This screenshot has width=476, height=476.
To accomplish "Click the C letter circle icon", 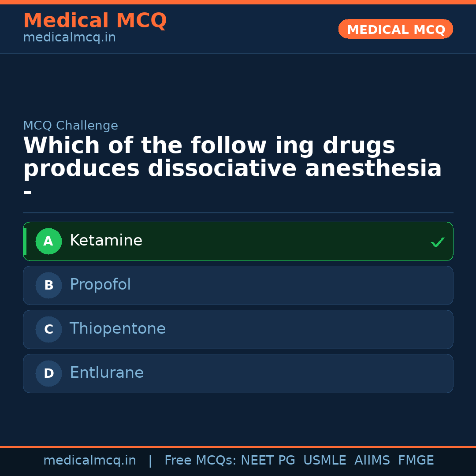I will coord(48,330).
